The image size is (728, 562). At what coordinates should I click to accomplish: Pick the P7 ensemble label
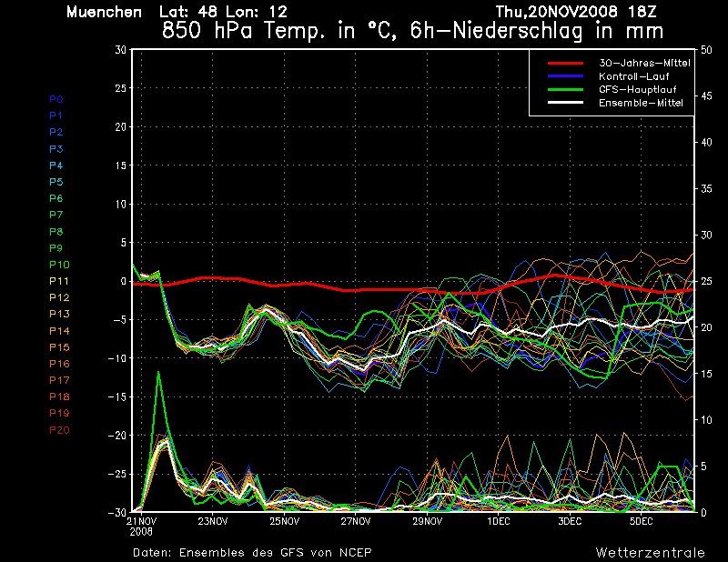point(56,215)
